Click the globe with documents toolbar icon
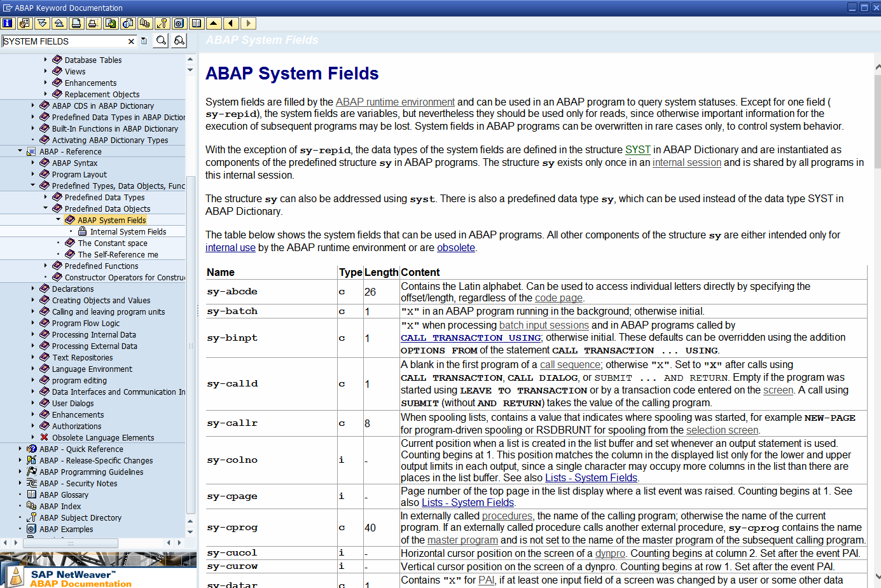 point(128,24)
